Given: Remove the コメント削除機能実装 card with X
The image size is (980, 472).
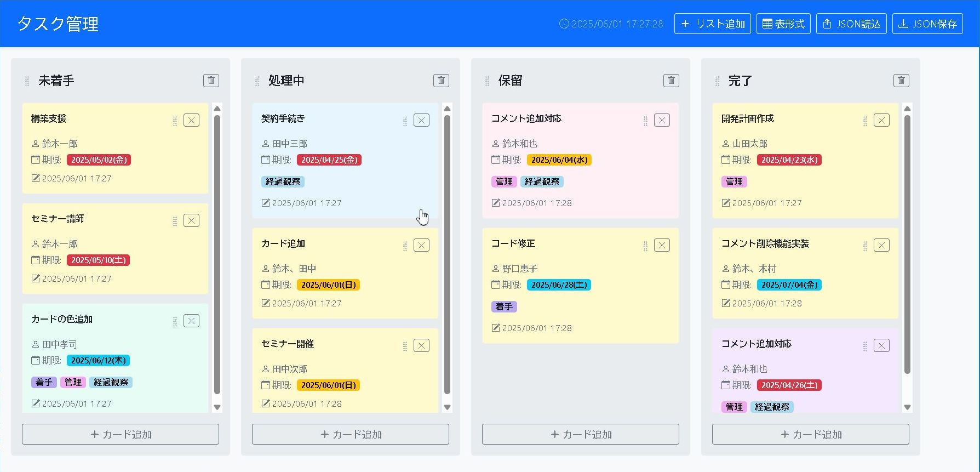Looking at the screenshot, I should pyautogui.click(x=881, y=245).
